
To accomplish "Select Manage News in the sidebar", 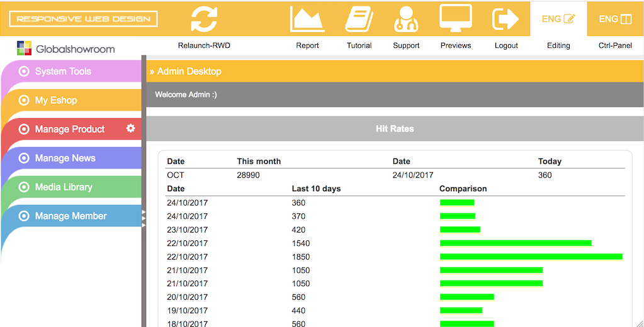I will point(65,158).
